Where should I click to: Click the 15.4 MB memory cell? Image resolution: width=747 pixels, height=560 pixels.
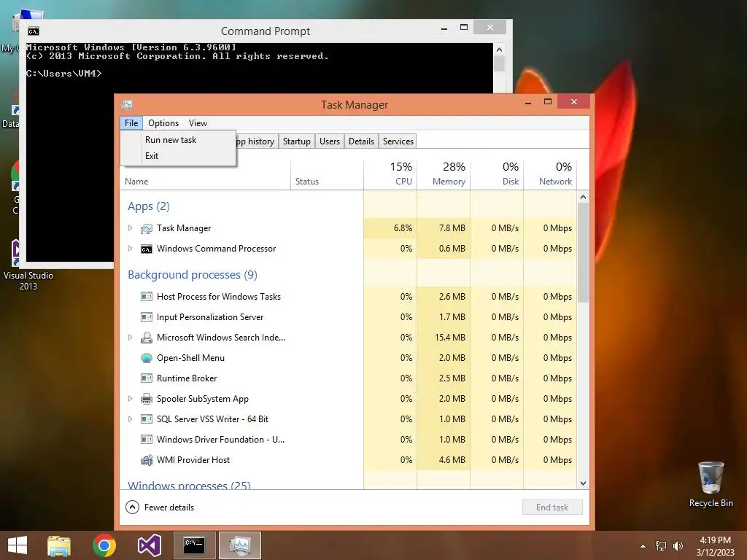444,338
